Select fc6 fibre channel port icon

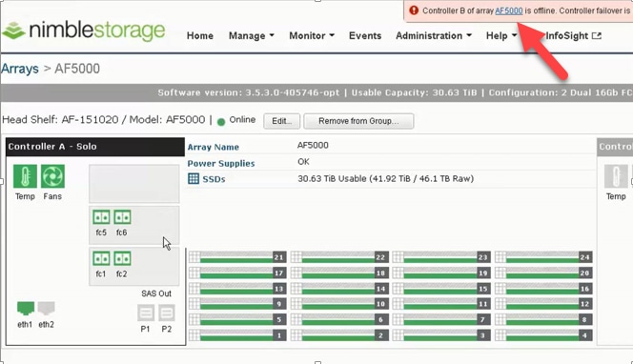pos(122,217)
